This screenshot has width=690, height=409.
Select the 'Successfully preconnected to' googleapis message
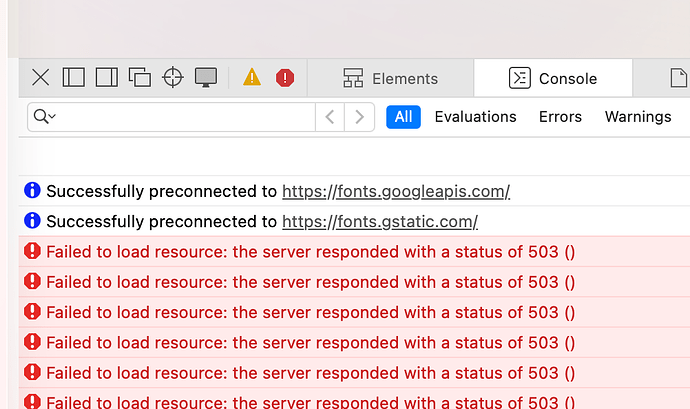point(354,191)
